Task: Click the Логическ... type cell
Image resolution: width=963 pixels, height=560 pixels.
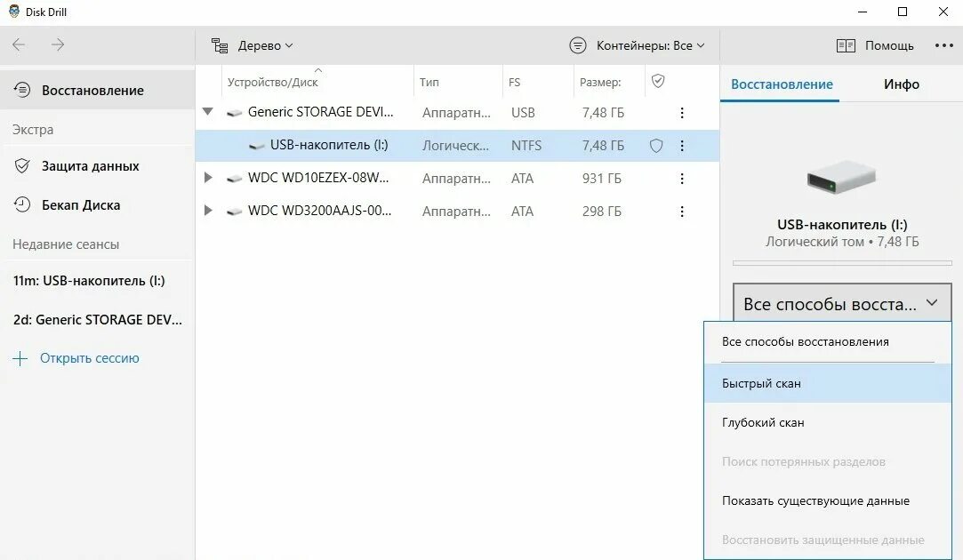Action: [x=455, y=146]
